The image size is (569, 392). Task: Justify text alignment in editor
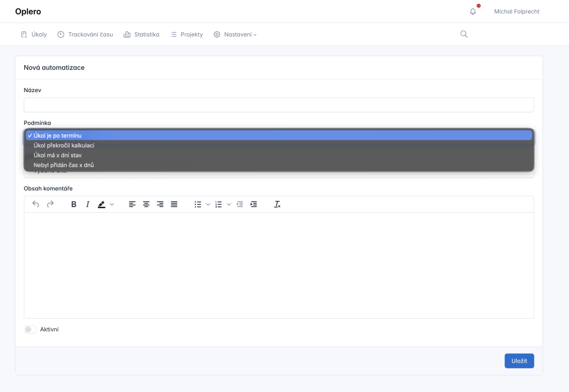[x=174, y=204]
